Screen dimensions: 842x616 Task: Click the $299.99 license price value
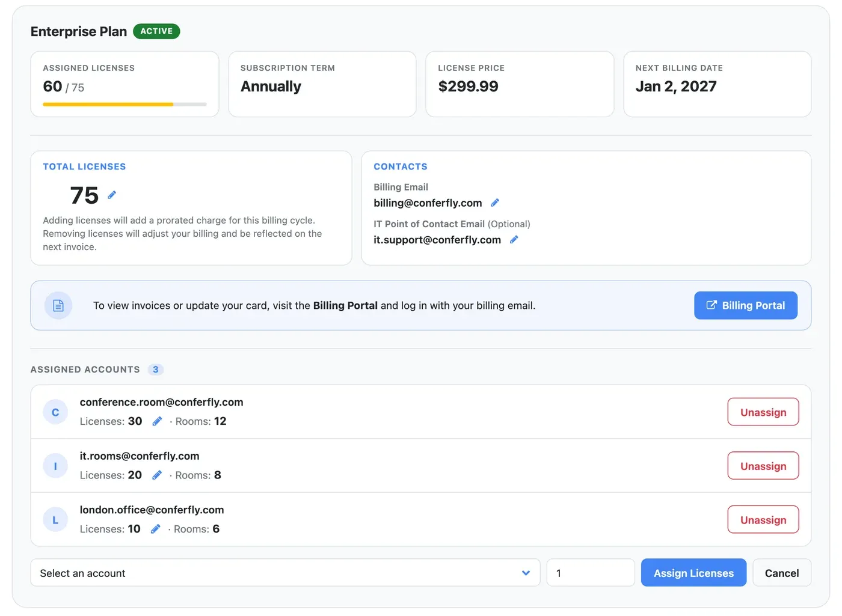[x=469, y=87]
